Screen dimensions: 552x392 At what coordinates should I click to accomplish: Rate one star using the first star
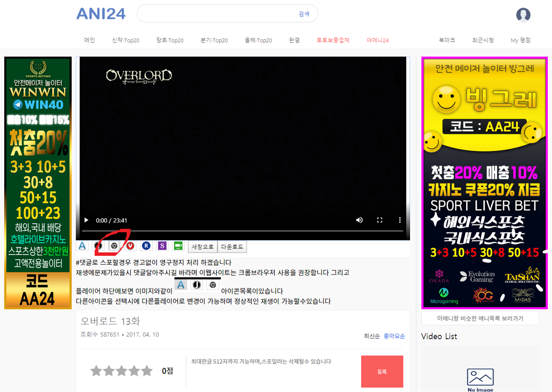pyautogui.click(x=96, y=371)
